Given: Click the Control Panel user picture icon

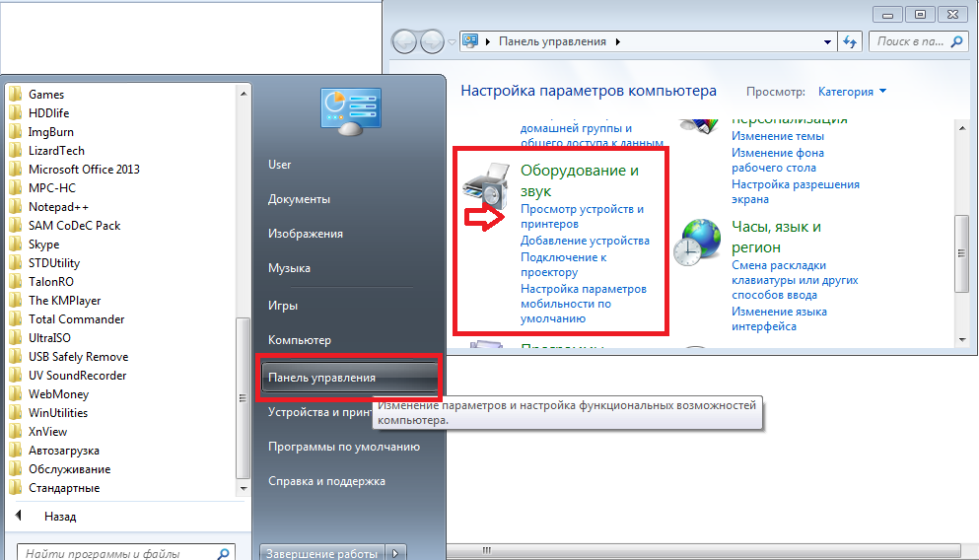Looking at the screenshot, I should (351, 111).
